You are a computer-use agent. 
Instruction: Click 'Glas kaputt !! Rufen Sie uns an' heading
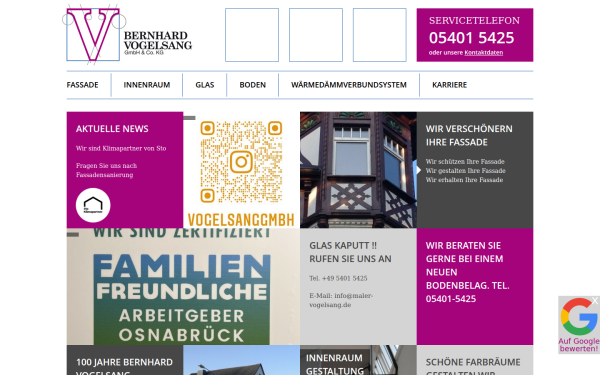(350, 252)
